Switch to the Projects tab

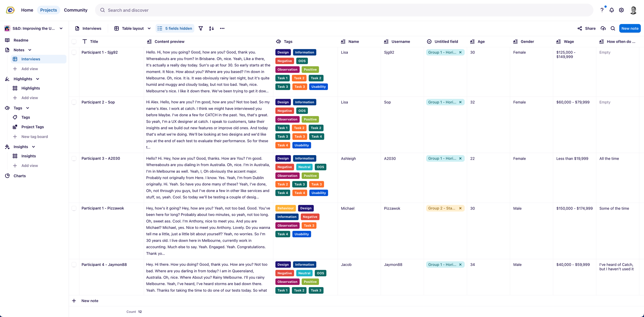tap(48, 10)
